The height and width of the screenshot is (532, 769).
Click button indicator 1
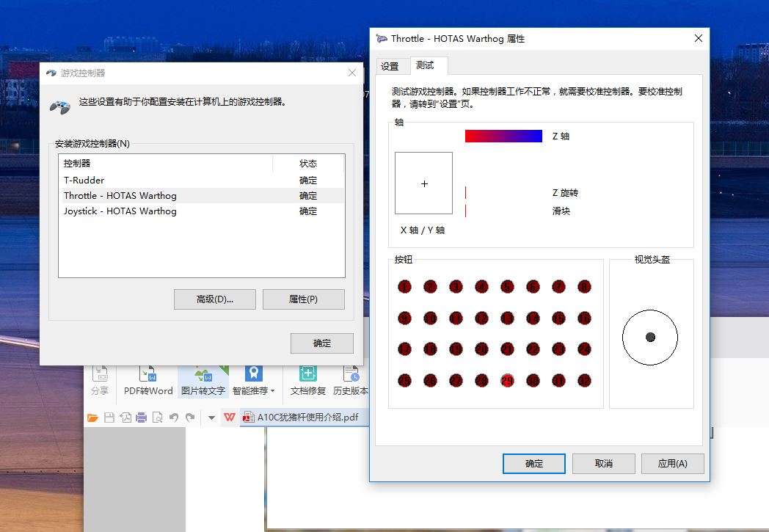(x=404, y=287)
